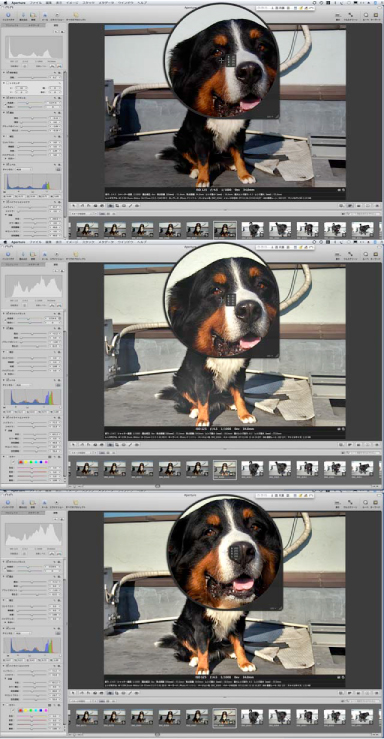384x739 pixels.
Task: Click the reset arrow icon of the Exposure adjustment block in top panel
Action: pos(56,113)
